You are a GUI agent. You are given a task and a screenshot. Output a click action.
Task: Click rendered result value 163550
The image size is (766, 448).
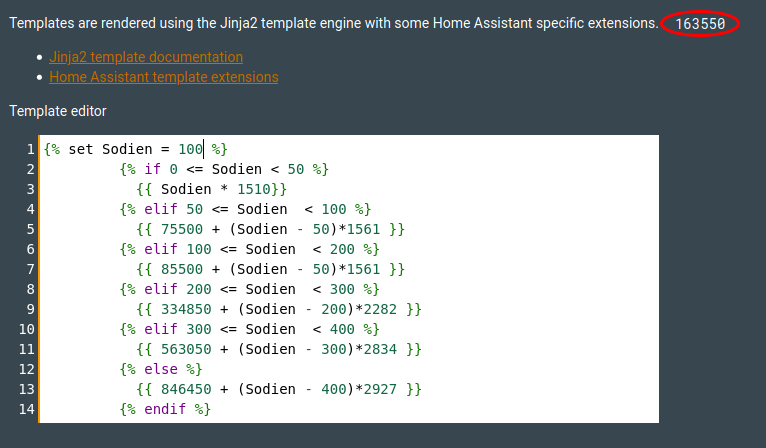[x=700, y=23]
